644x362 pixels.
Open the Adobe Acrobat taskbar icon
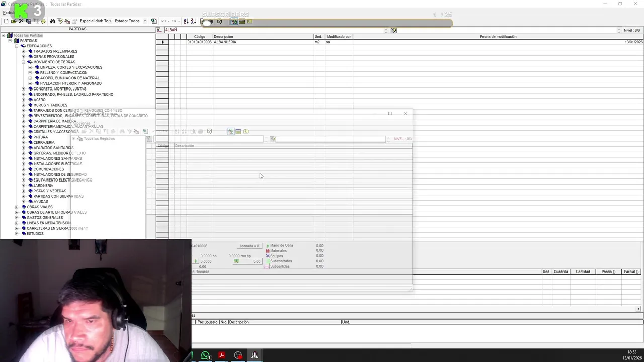[221, 356]
